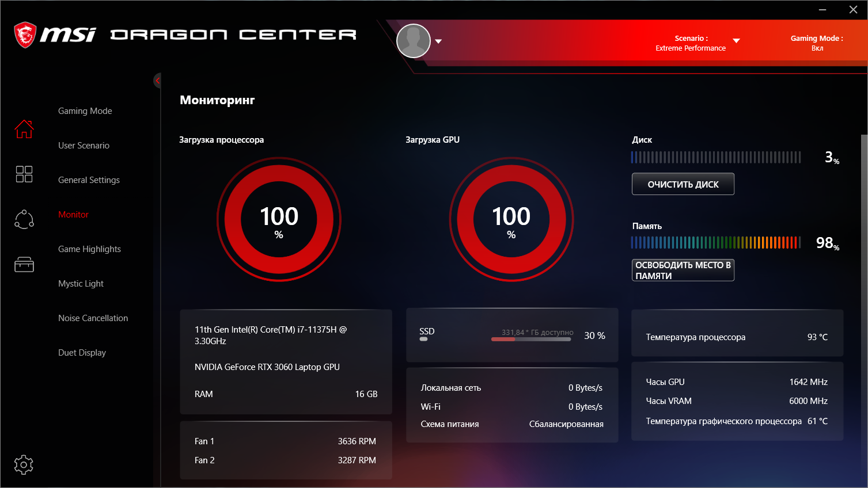
Task: Click the Загрузка процессора label
Action: coord(222,140)
